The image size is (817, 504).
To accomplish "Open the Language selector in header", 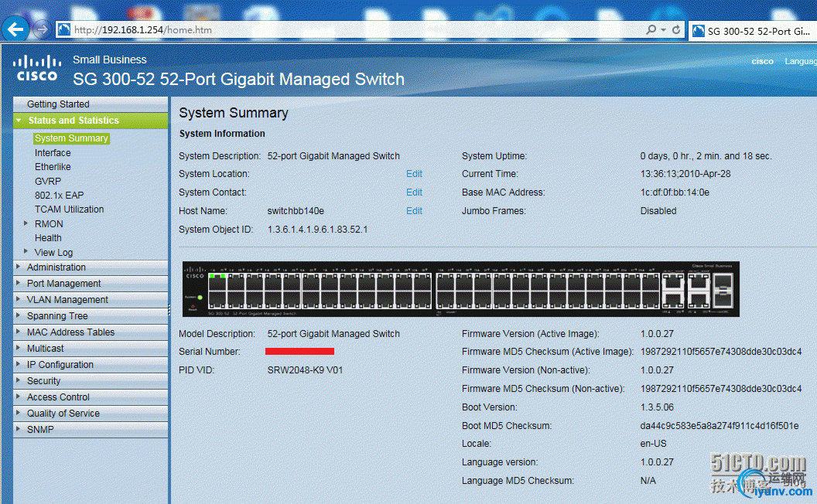I will coord(801,61).
